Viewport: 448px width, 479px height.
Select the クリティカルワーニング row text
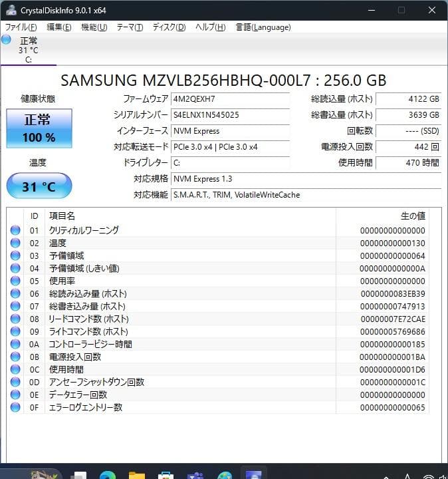pyautogui.click(x=84, y=230)
